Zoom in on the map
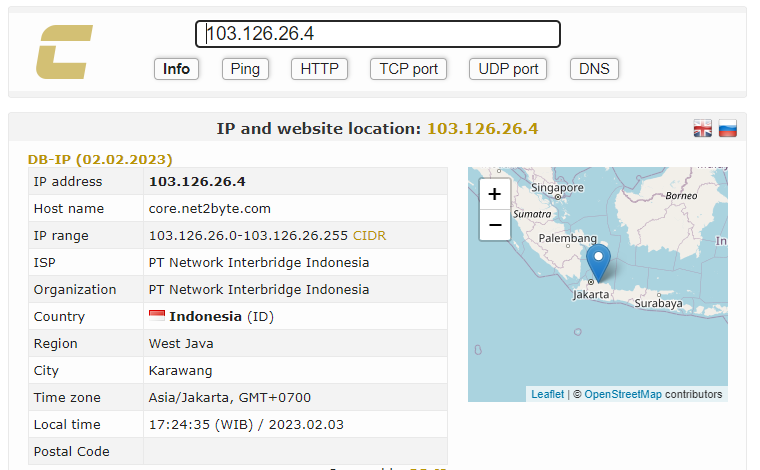 coord(494,194)
